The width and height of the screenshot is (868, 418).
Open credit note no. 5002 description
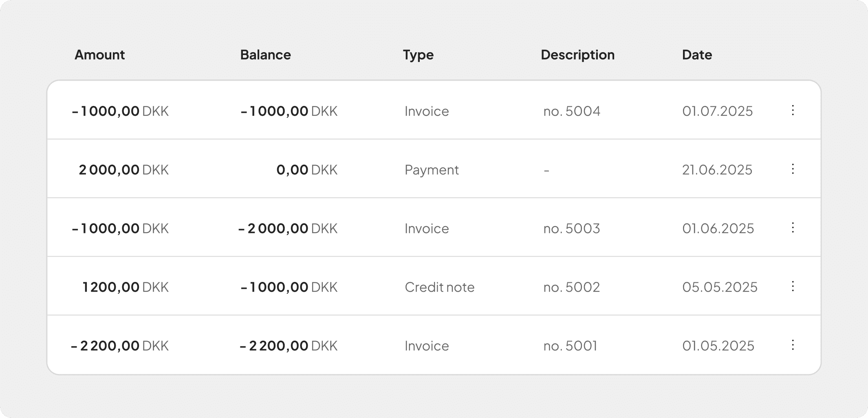(x=572, y=287)
